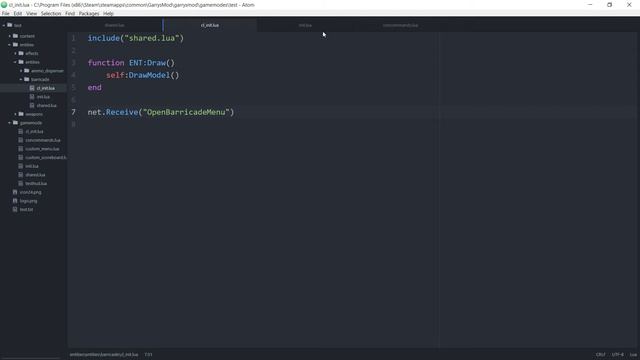
Task: Click on include("shared.lua") line
Action: (x=136, y=38)
